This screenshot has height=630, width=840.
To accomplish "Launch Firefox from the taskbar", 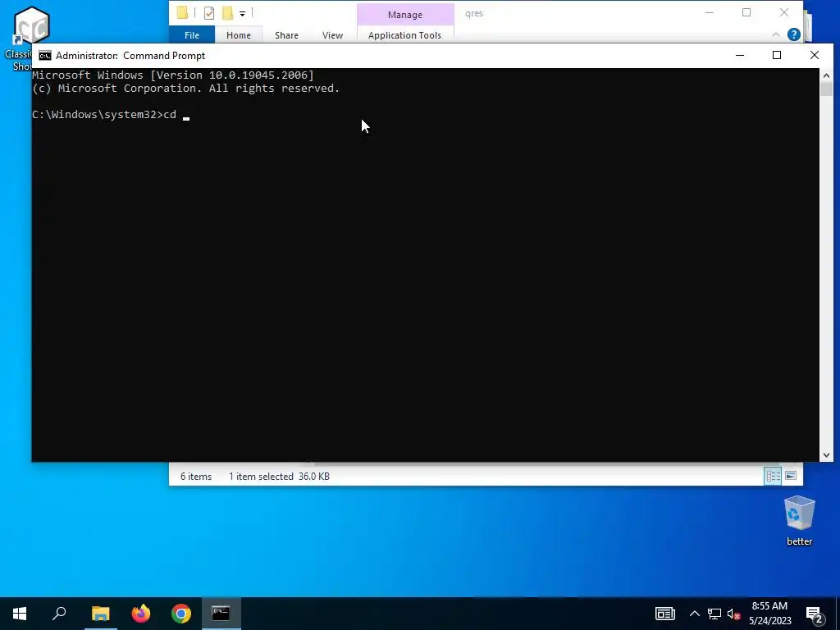I will (141, 614).
